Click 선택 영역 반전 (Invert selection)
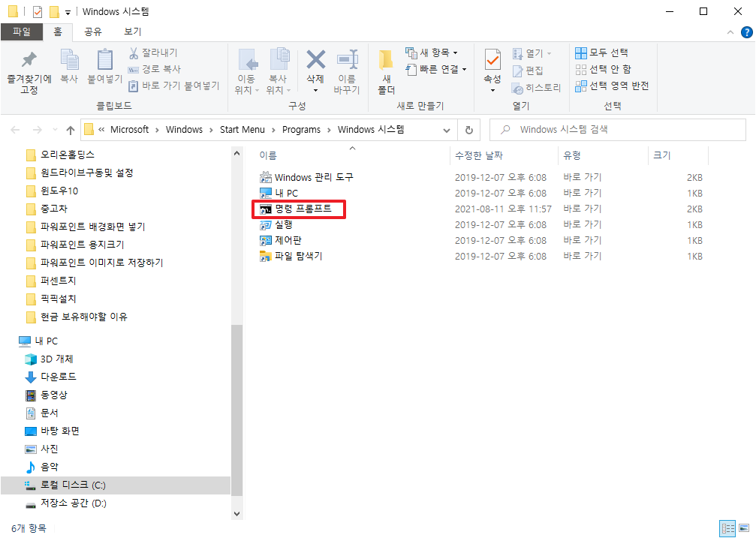 [613, 86]
